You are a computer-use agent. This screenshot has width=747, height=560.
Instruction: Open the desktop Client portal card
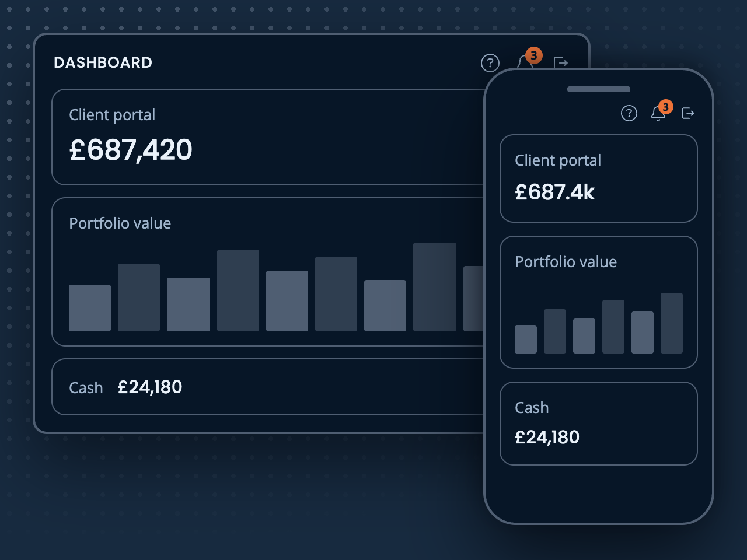268,137
